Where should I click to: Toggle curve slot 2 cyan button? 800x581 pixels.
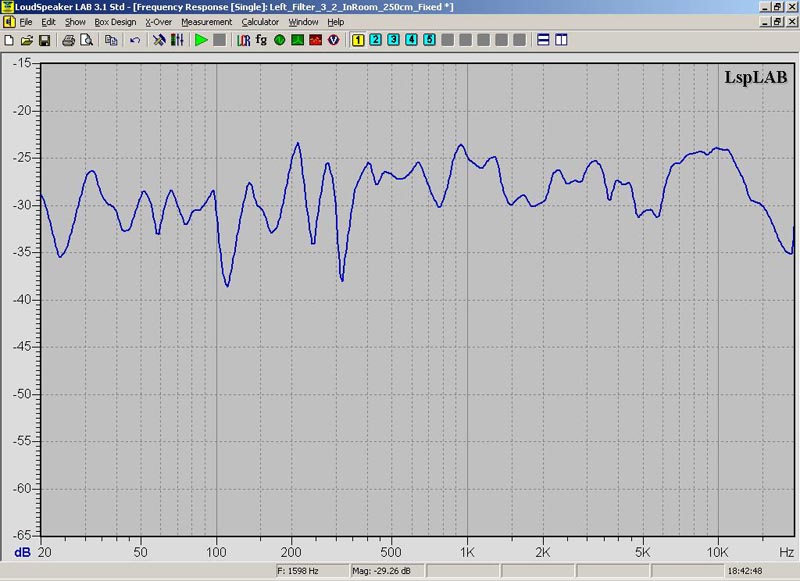(376, 40)
